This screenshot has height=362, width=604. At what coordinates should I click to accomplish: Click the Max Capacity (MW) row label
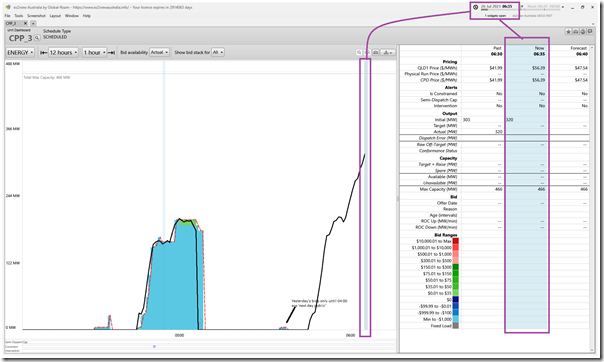click(438, 189)
